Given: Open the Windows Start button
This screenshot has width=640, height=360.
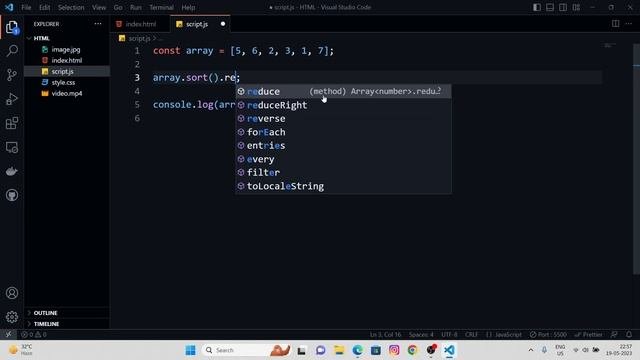Looking at the screenshot, I should click(190, 350).
